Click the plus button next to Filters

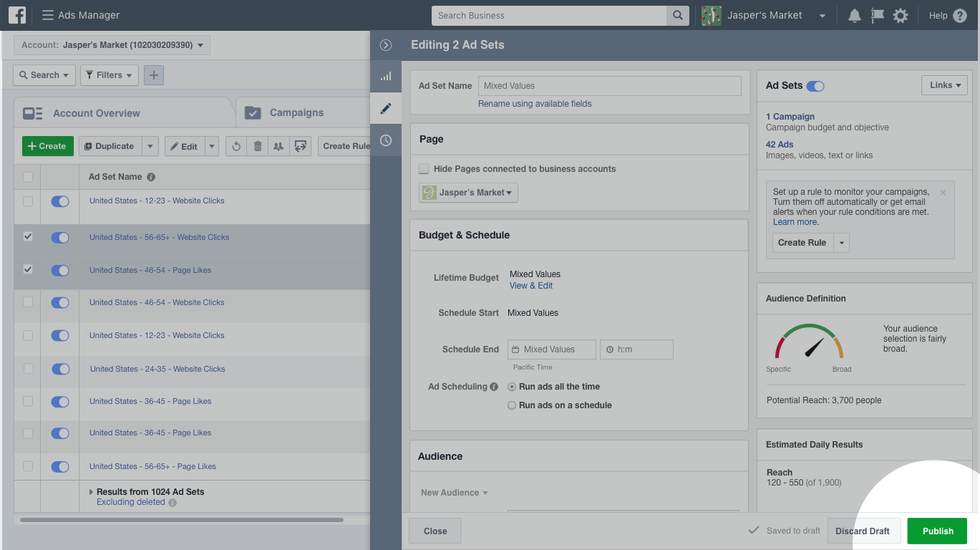pyautogui.click(x=154, y=74)
